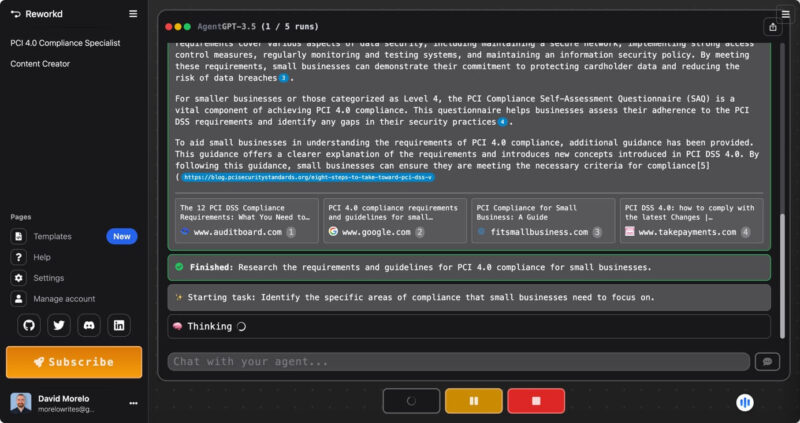Open the Discord link icon
Image resolution: width=800 pixels, height=423 pixels.
click(x=89, y=326)
